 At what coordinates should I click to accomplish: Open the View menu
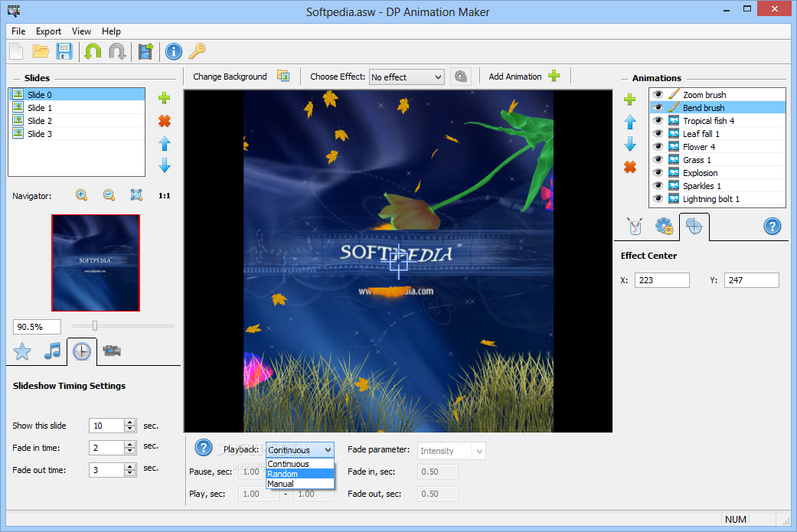(x=81, y=31)
